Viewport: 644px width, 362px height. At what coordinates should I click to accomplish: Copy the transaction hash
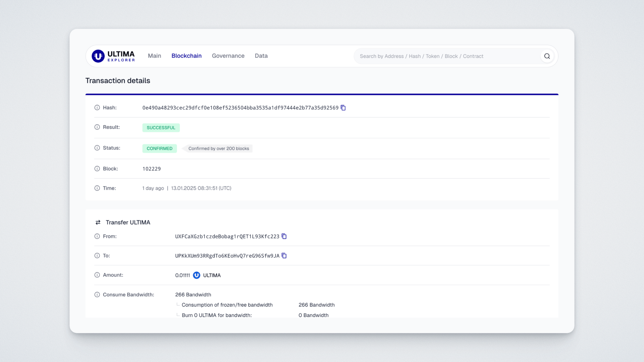point(343,108)
